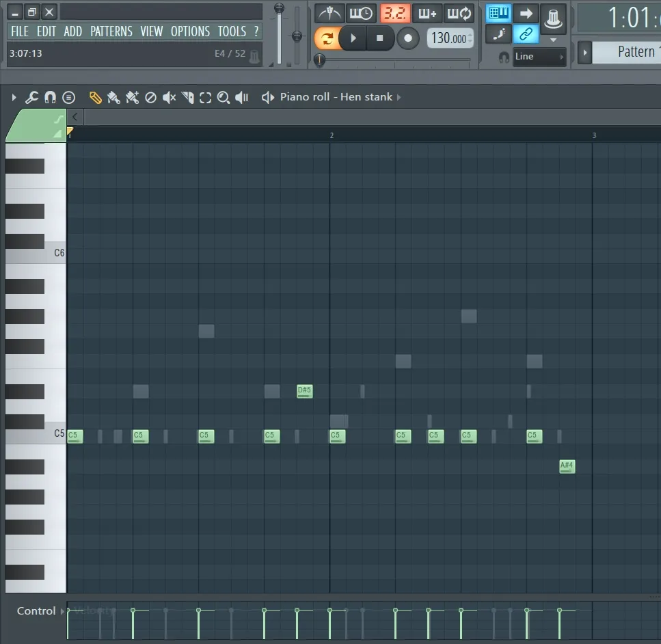Click the Stop button in transport
The image size is (661, 644).
[379, 38]
